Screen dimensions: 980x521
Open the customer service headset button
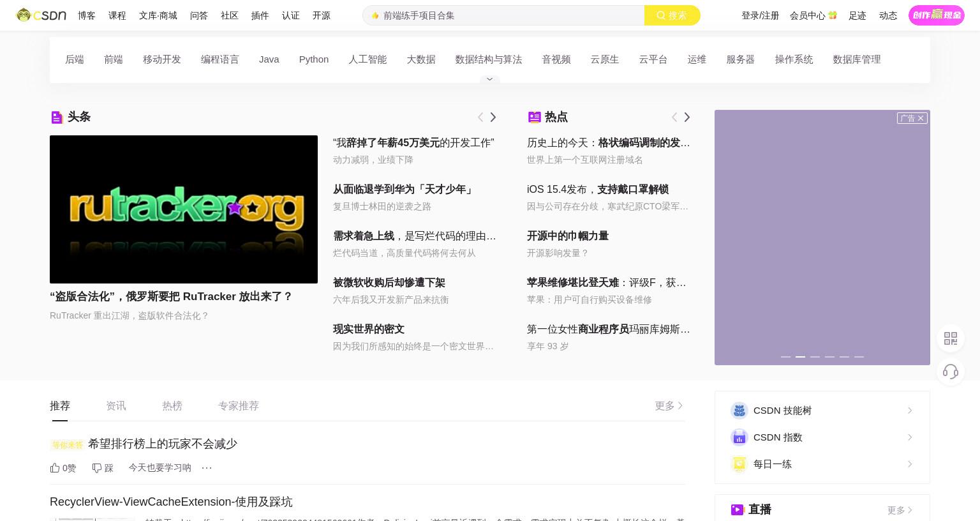[951, 372]
